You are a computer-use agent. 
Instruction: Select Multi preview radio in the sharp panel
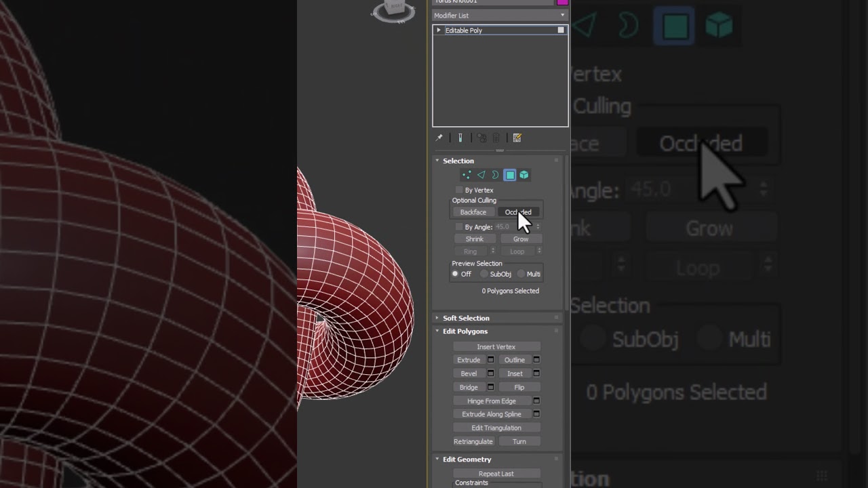pos(521,274)
